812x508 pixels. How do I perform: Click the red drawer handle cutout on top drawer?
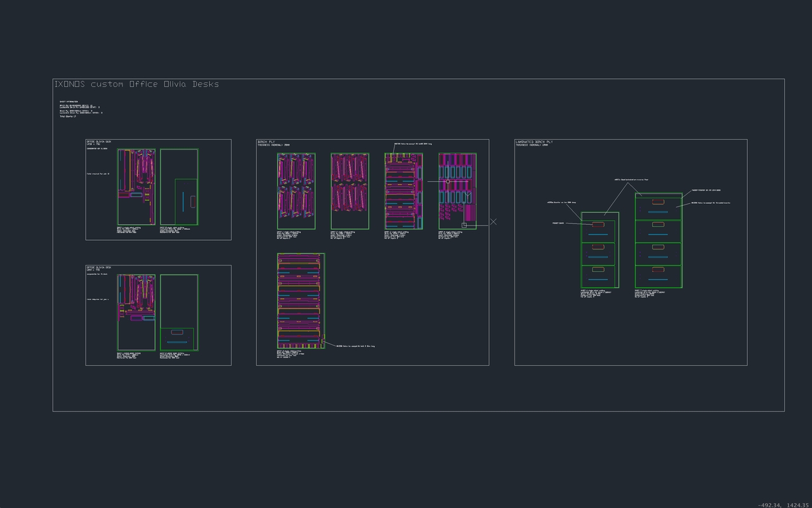pos(658,203)
